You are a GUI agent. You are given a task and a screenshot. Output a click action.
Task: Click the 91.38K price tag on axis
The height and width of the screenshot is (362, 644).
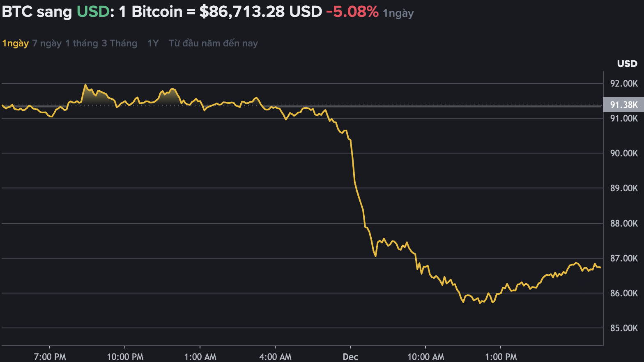(623, 105)
